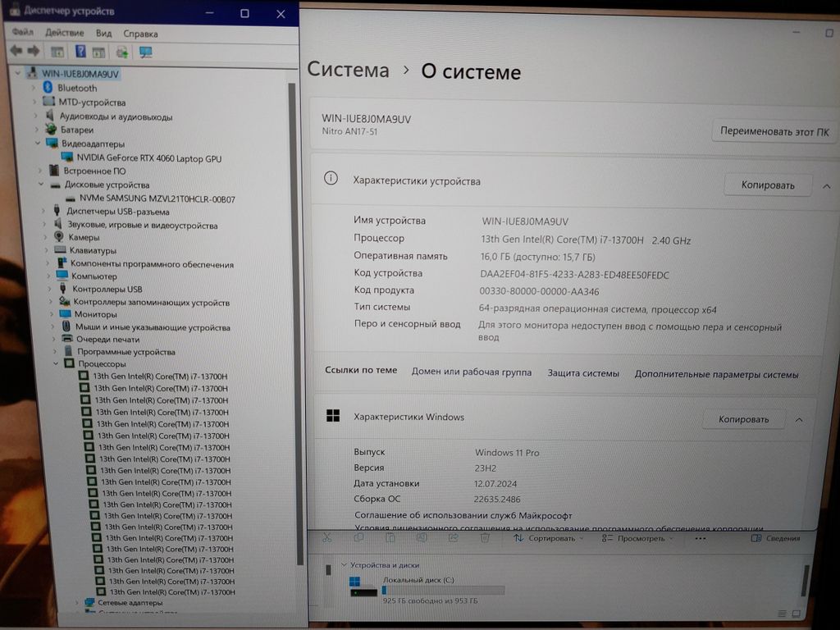This screenshot has width=840, height=630.
Task: Open the Сортировать dropdown
Action: [x=548, y=538]
